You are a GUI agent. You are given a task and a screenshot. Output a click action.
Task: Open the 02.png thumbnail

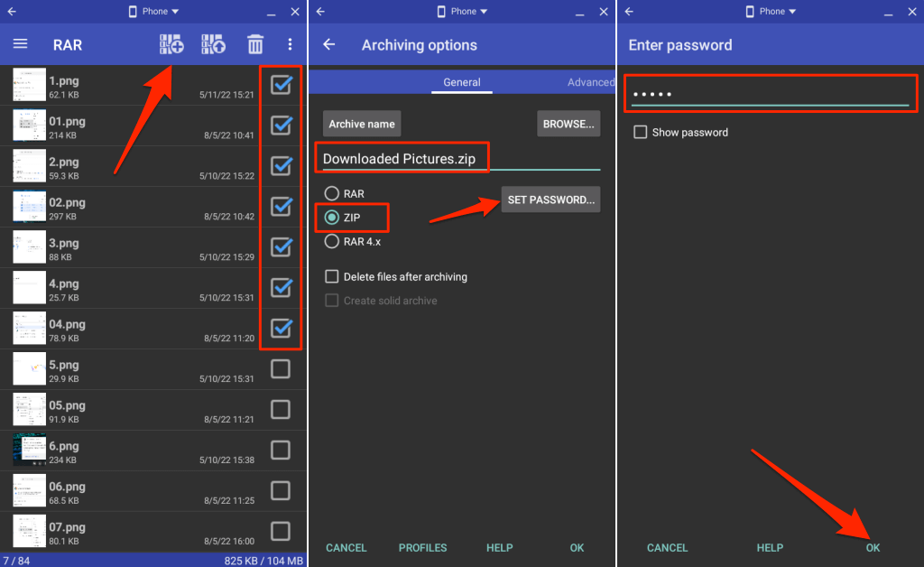[29, 206]
